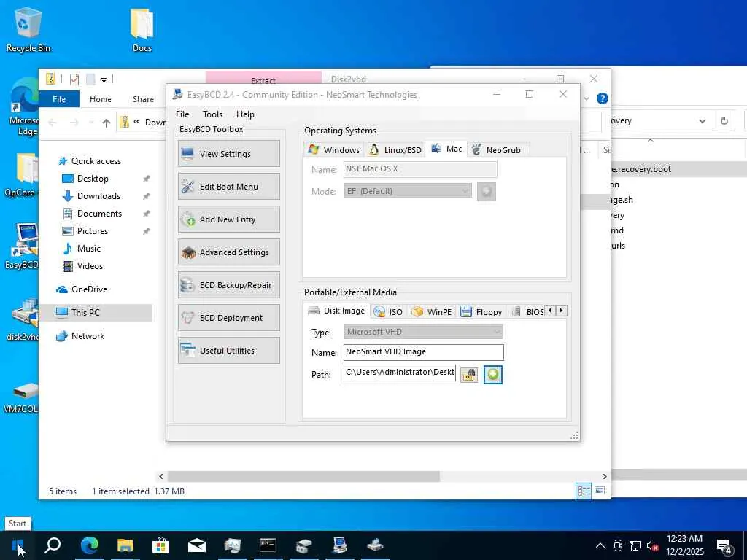Click the disk image Path field
Viewport: 747px width, 560px height.
(400, 373)
